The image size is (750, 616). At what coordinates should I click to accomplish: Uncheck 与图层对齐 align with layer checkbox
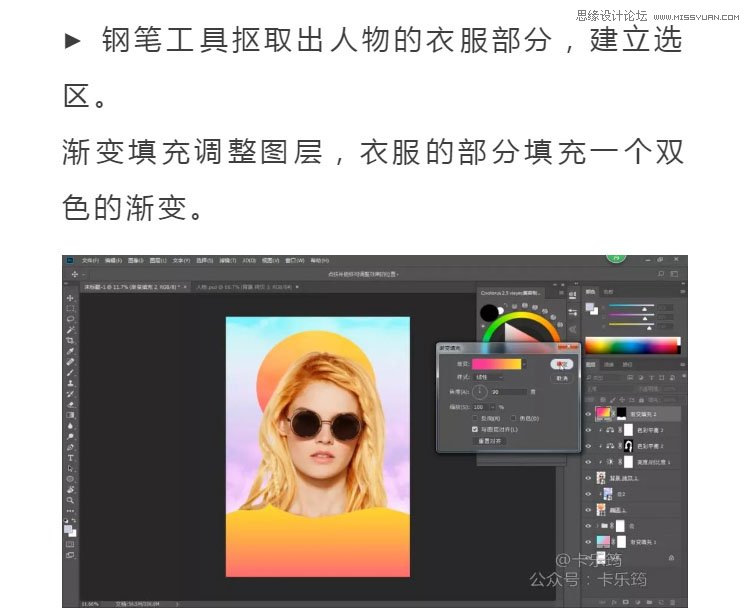(476, 428)
